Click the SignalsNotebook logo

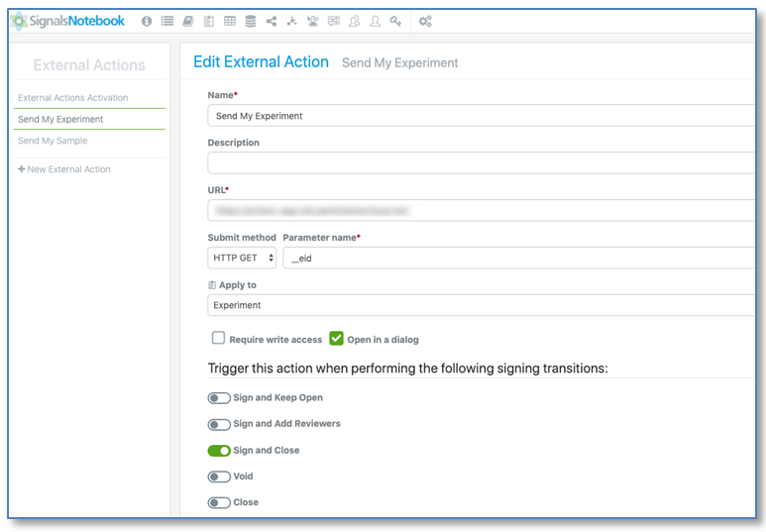(x=67, y=20)
